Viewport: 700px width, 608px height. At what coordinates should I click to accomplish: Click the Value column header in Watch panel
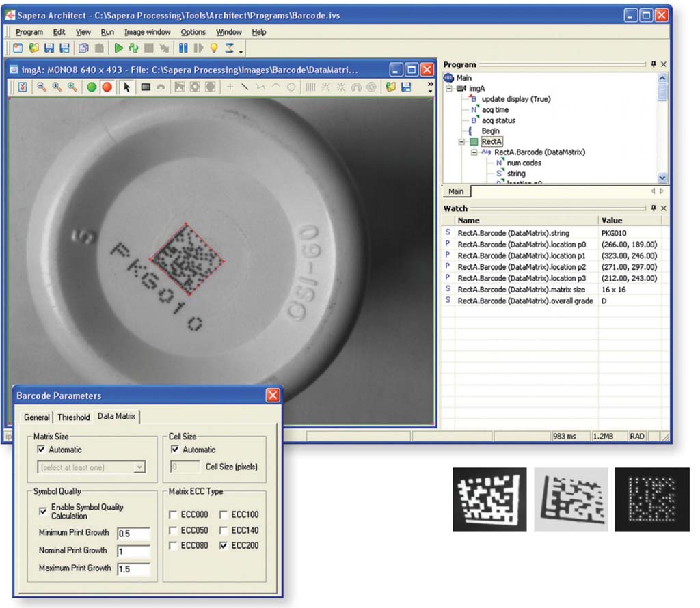pos(630,221)
